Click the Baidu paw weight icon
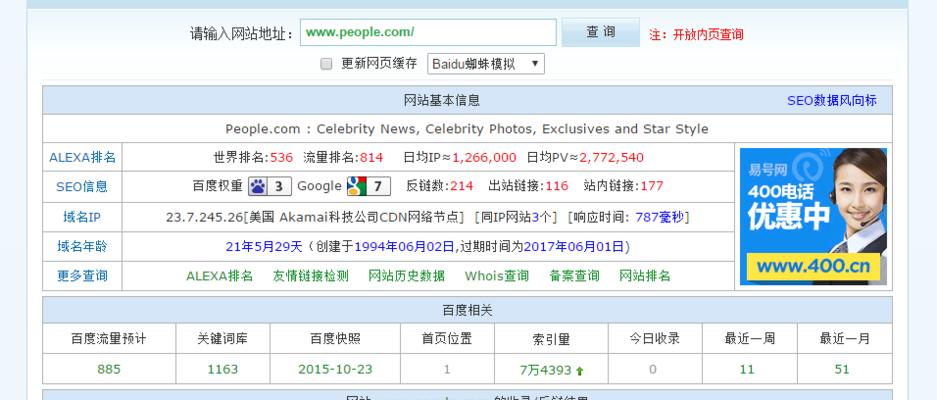Image resolution: width=937 pixels, height=400 pixels. (x=270, y=186)
